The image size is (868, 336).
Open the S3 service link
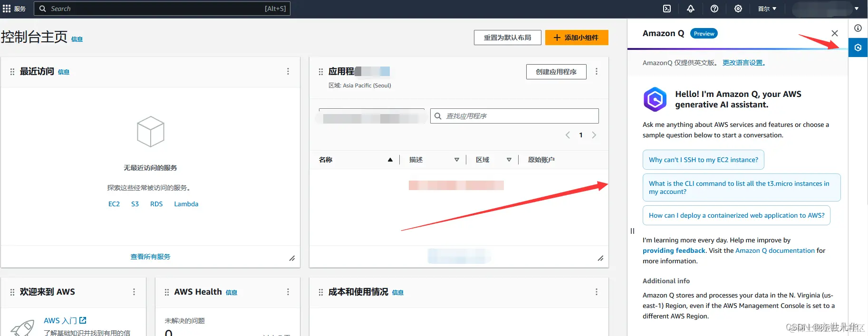[x=135, y=204]
